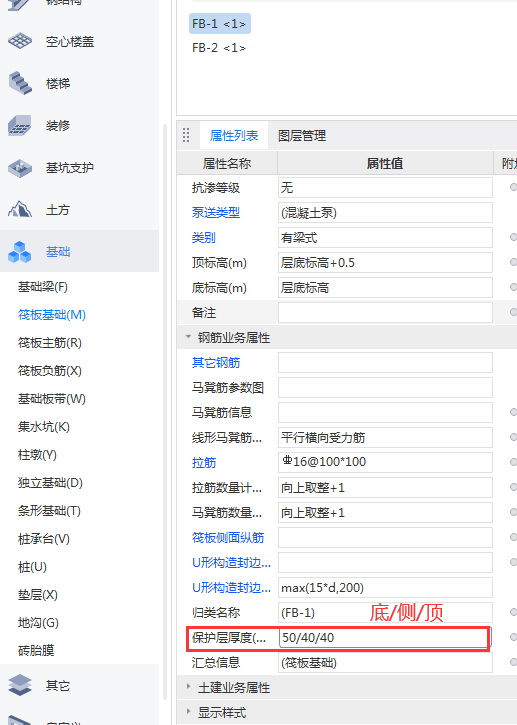The image size is (517, 725).
Task: Edit the 抗渗等级 value 无
Action: [385, 188]
